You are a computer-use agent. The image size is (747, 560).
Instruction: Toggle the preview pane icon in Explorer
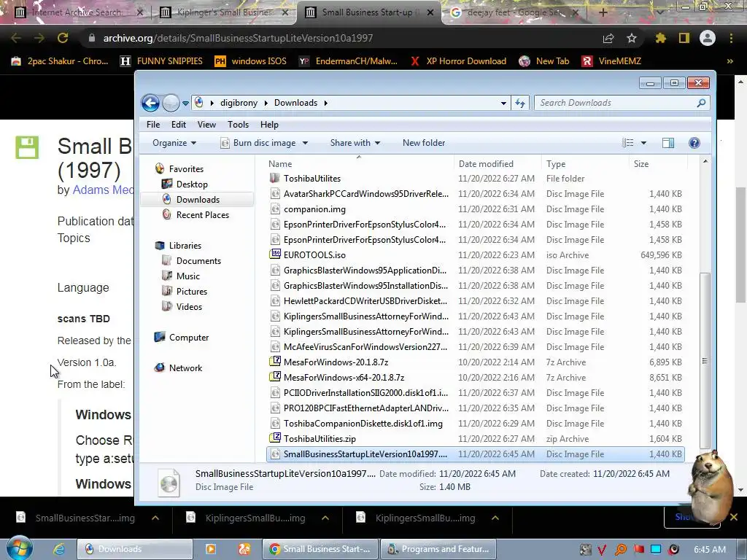click(668, 143)
